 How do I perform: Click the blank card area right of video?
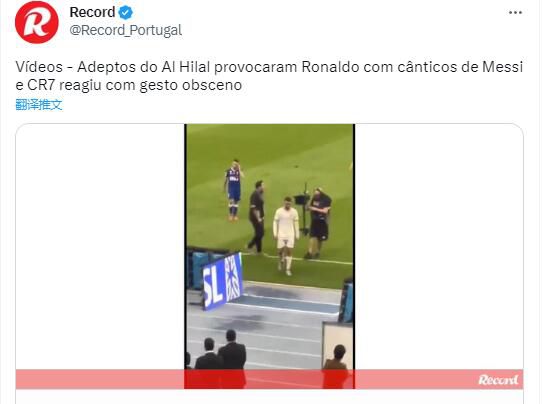click(x=439, y=246)
